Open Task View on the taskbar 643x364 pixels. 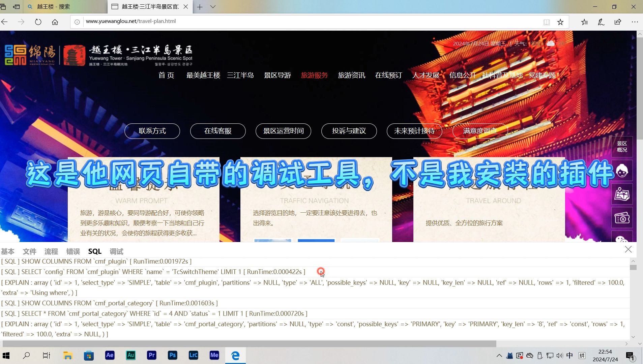pos(47,356)
